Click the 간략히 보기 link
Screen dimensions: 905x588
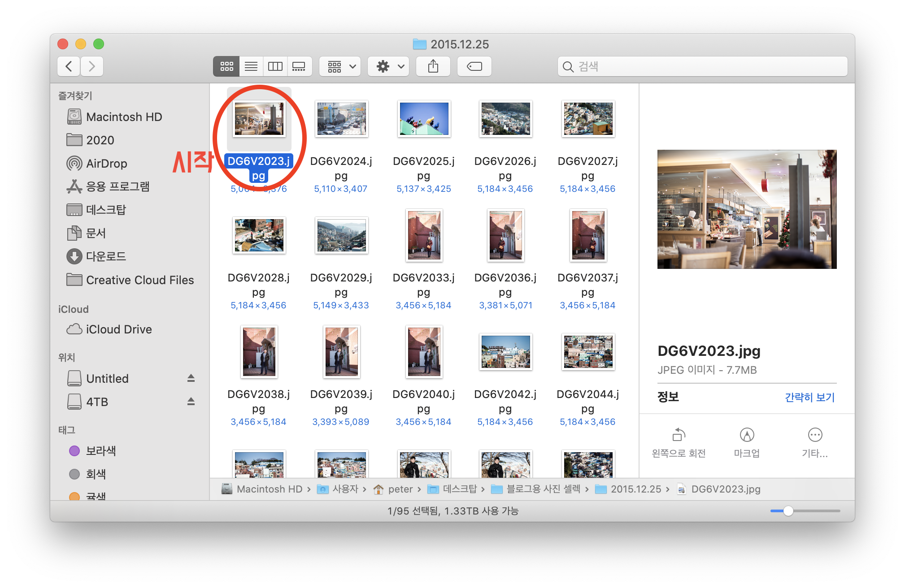[809, 397]
